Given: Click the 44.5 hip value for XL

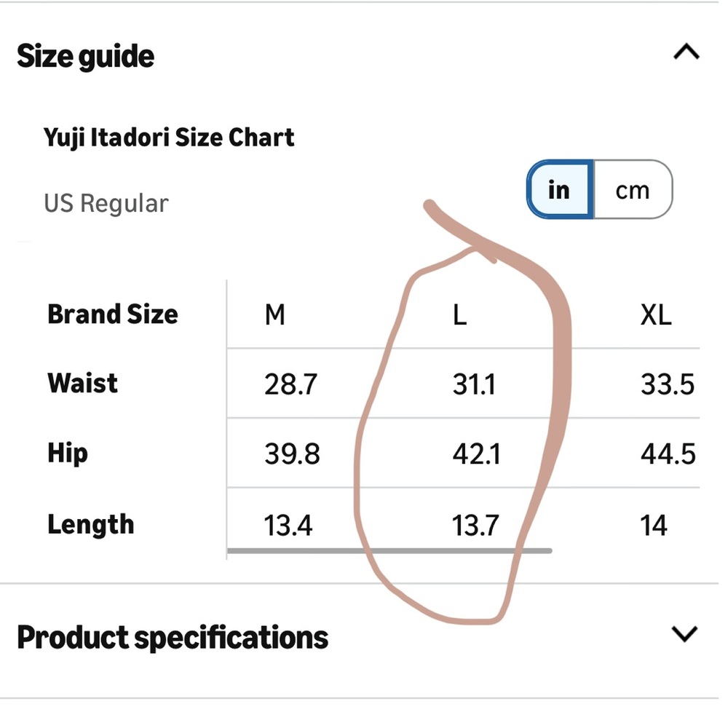Looking at the screenshot, I should coord(668,454).
